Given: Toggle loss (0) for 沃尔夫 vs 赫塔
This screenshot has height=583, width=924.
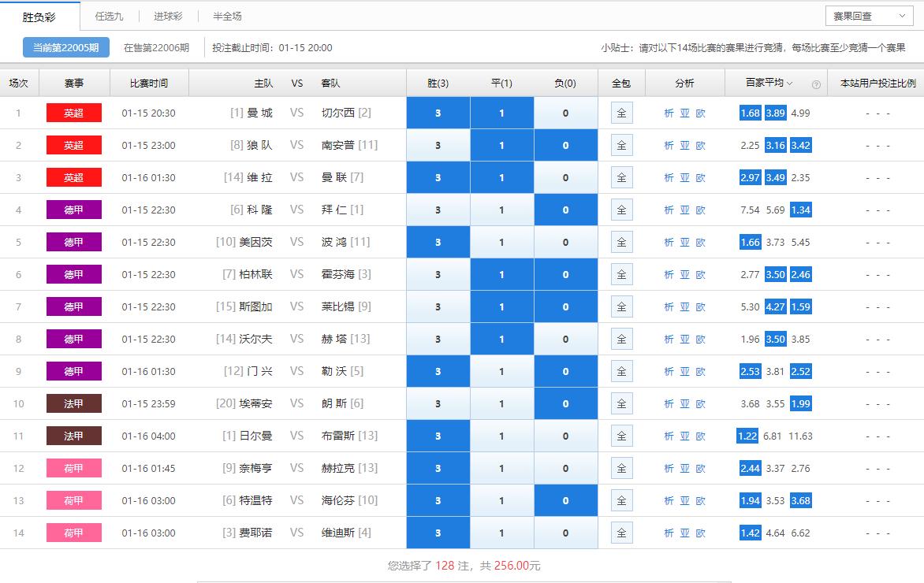Looking at the screenshot, I should point(565,339).
